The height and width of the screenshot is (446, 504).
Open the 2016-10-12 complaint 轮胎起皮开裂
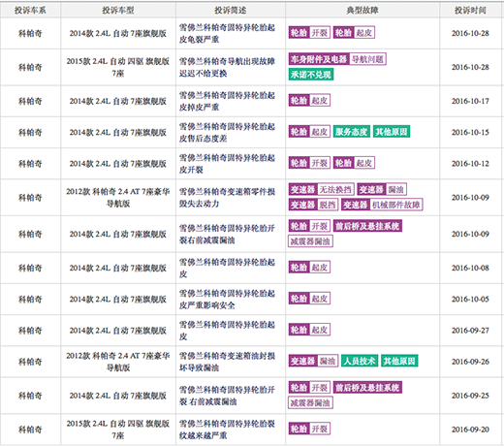click(227, 164)
